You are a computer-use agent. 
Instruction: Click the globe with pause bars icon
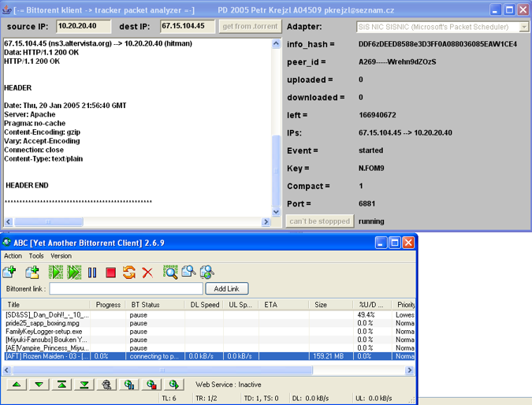pyautogui.click(x=129, y=385)
